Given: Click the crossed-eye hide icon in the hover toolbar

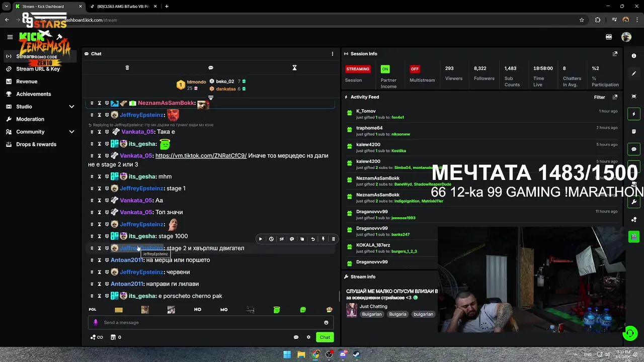Looking at the screenshot, I should click(281, 239).
